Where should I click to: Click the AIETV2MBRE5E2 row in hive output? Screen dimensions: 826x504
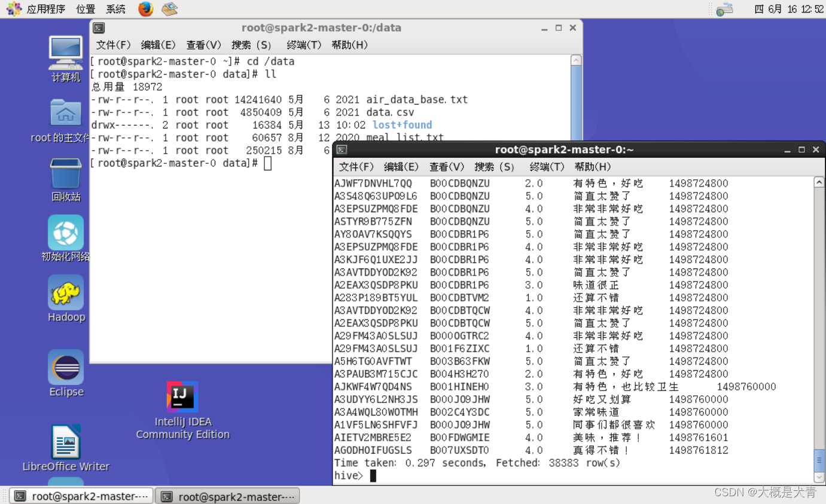tap(531, 438)
